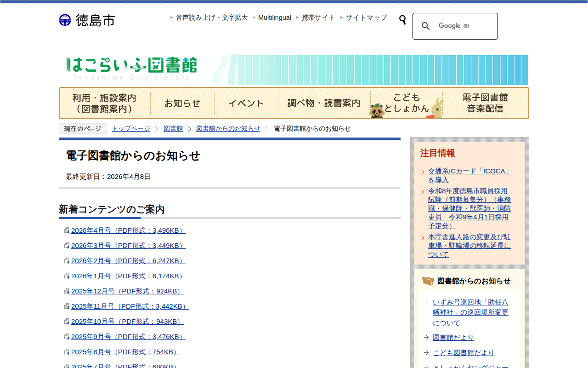Viewport: 588px width, 368px height.
Task: Click PDF icon beside 2026年2月号
Action: 67,261
